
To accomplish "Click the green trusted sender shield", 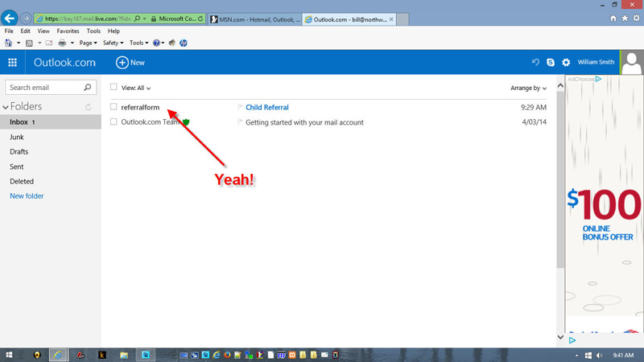I will tap(186, 122).
